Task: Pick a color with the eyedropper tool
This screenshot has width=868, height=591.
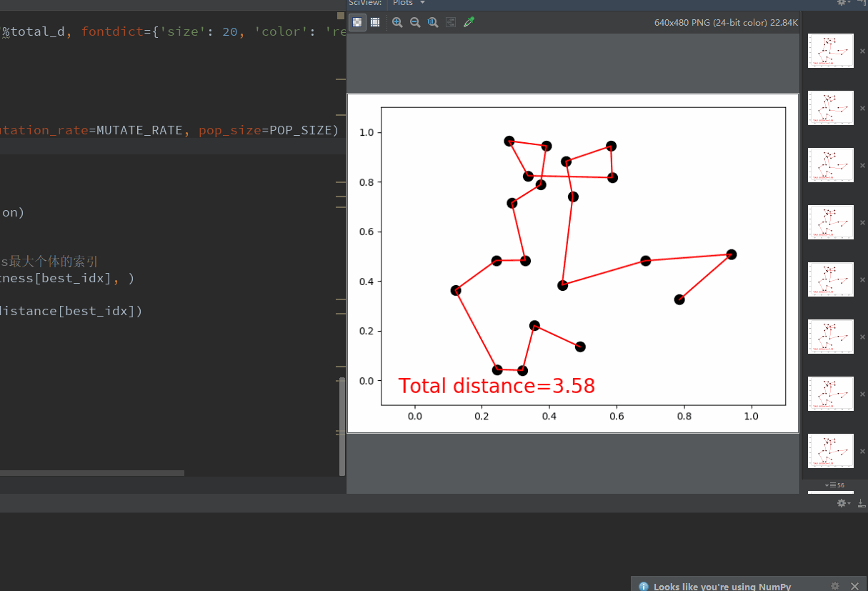Action: tap(469, 23)
